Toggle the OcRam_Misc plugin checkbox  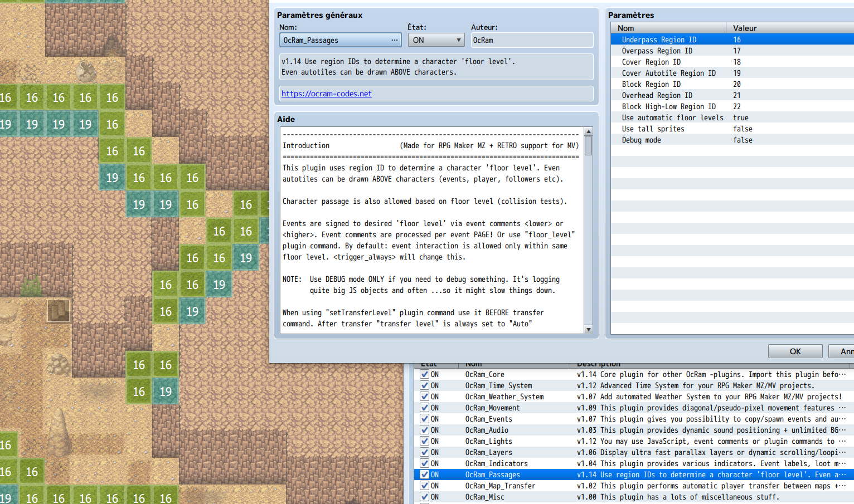425,497
